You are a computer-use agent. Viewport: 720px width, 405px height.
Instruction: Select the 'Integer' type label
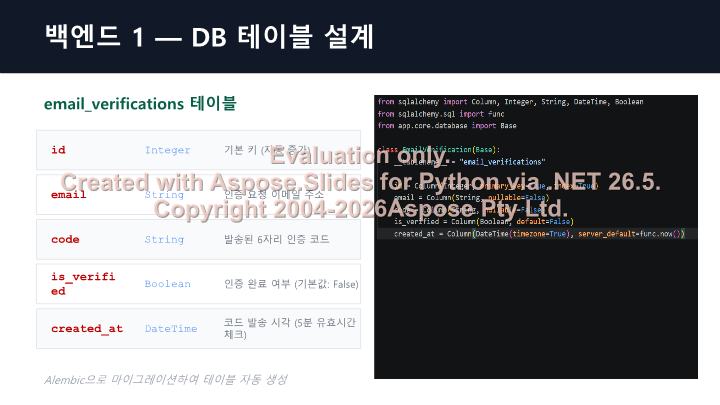click(168, 150)
